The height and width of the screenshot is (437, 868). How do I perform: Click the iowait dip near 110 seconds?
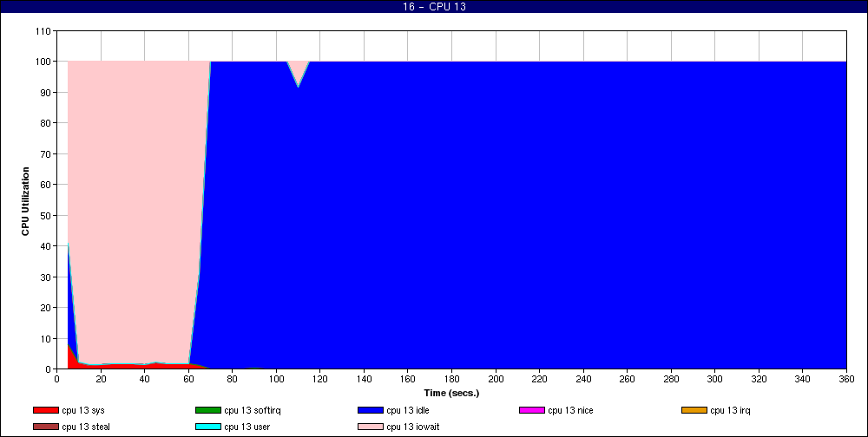tap(299, 71)
